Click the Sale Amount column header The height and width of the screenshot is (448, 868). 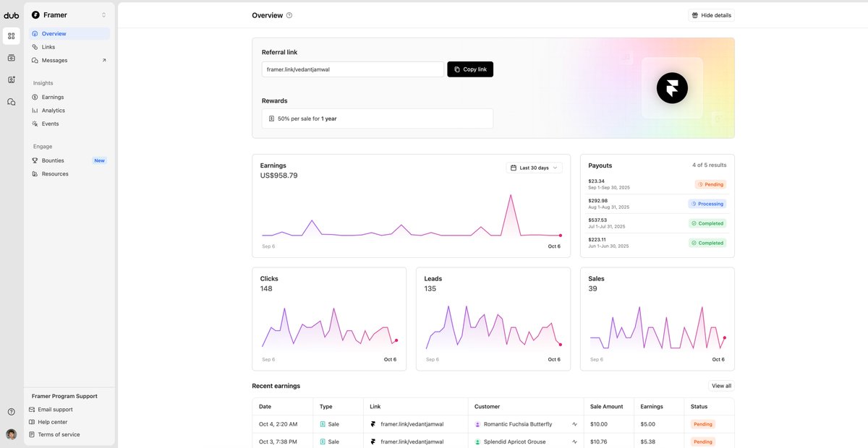tap(606, 407)
